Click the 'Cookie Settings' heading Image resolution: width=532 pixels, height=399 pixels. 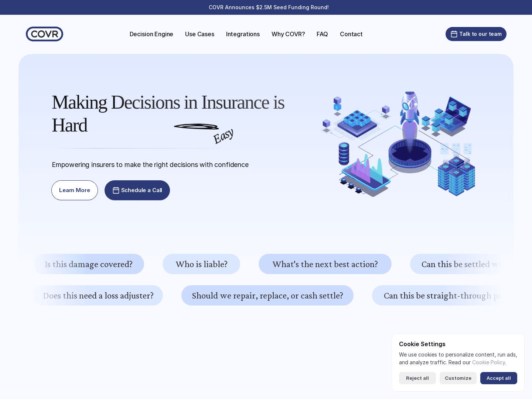click(x=422, y=344)
